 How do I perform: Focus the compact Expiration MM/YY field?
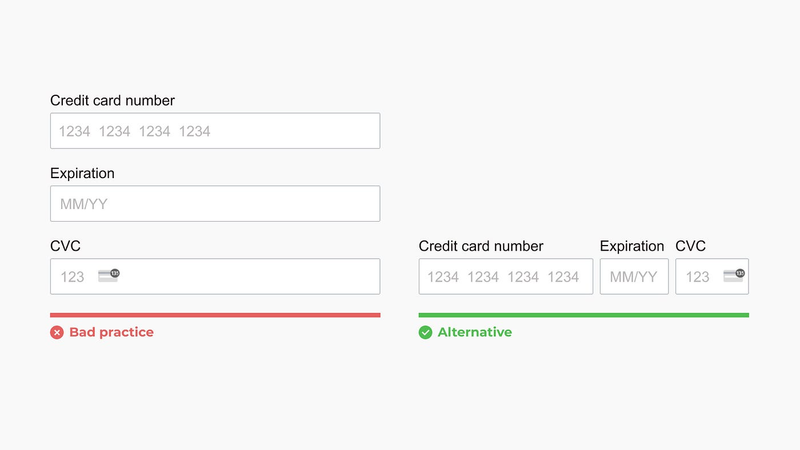pos(634,277)
